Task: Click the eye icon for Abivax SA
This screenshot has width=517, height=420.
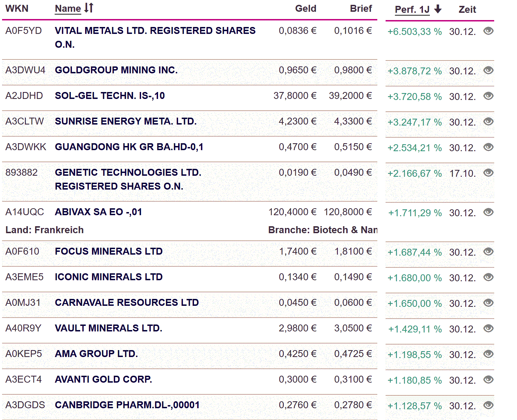Action: (x=488, y=212)
